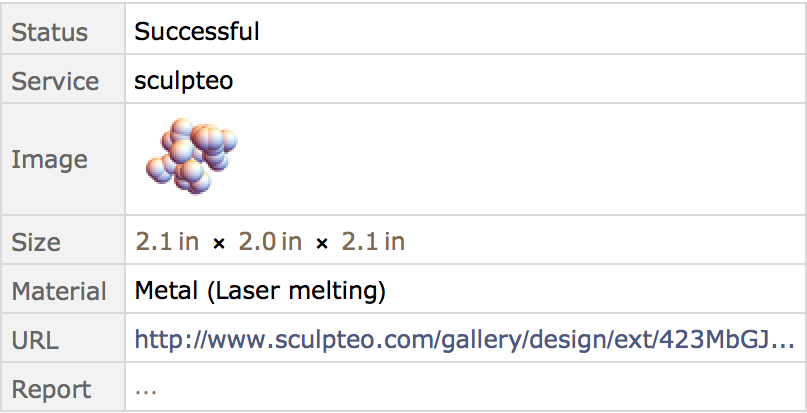Viewport: 807px width, 413px height.
Task: Click empty area beside the model image
Action: pos(515,159)
